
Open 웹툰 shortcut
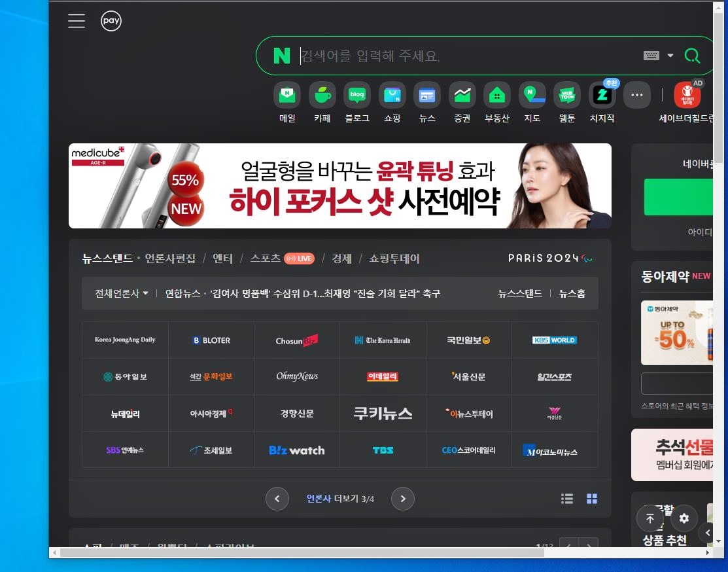567,102
